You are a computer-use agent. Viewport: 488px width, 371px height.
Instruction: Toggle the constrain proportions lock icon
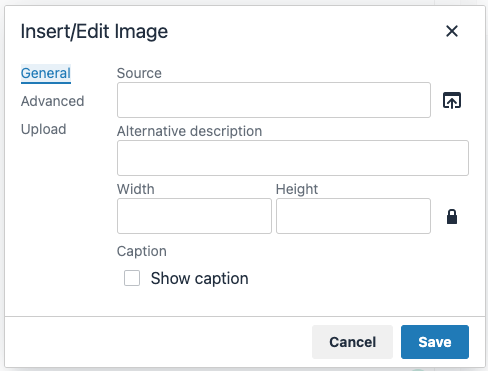click(452, 216)
